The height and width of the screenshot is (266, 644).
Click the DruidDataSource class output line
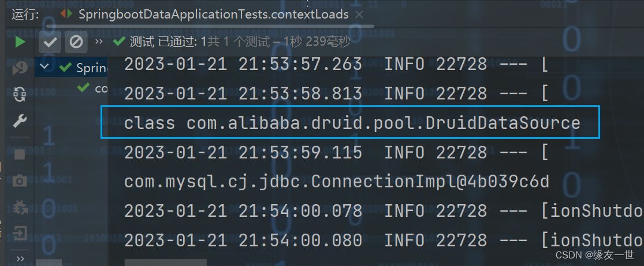coord(352,122)
